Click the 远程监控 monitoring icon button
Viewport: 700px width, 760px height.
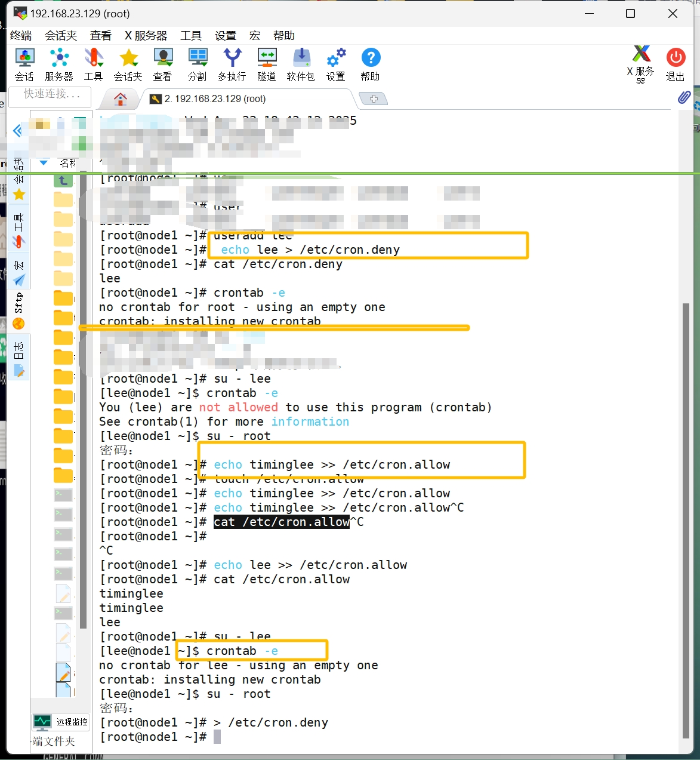61,722
